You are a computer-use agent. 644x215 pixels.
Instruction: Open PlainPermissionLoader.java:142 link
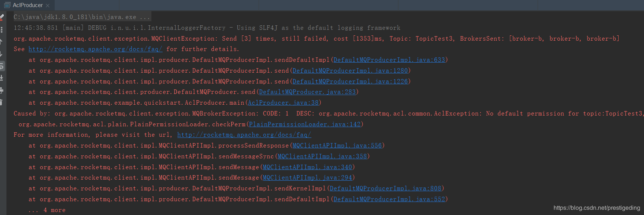[305, 124]
